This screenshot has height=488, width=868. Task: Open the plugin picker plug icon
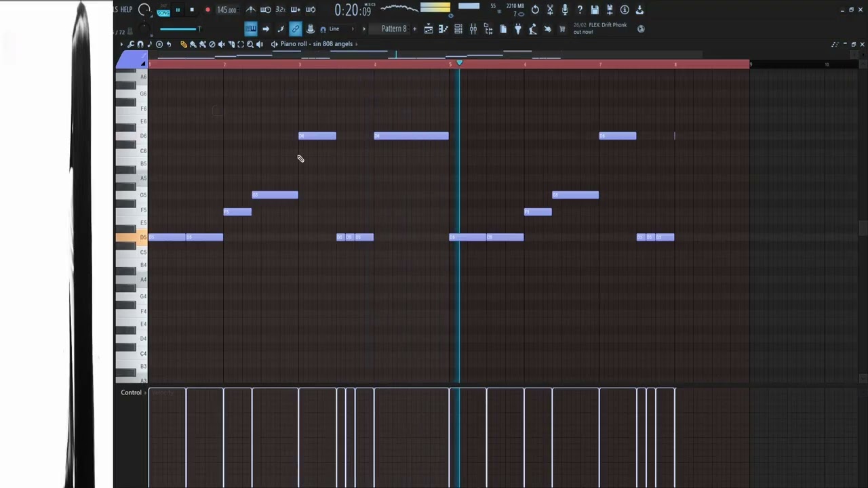(518, 28)
